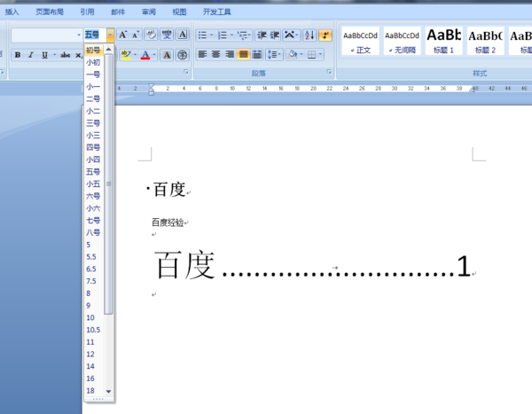Viewport: 532px width, 414px height.
Task: Select 小四 font size
Action: tap(93, 160)
